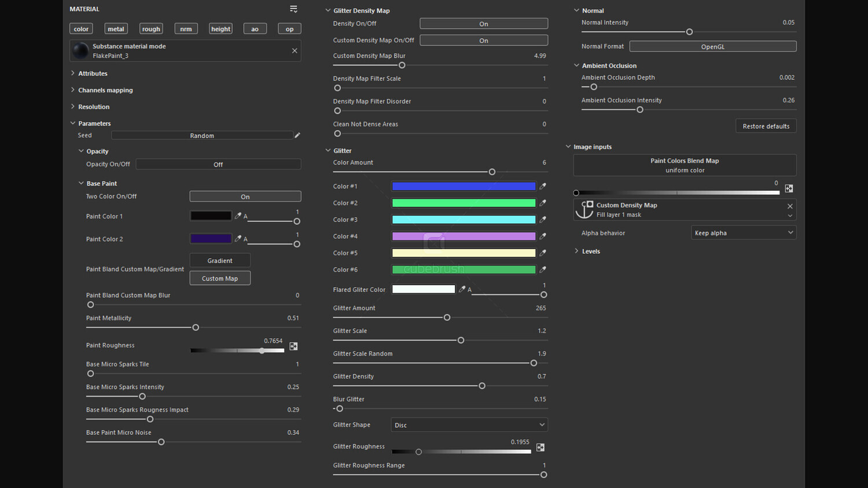Use the eyedropper for glitter Color #2
The image size is (868, 488).
543,203
